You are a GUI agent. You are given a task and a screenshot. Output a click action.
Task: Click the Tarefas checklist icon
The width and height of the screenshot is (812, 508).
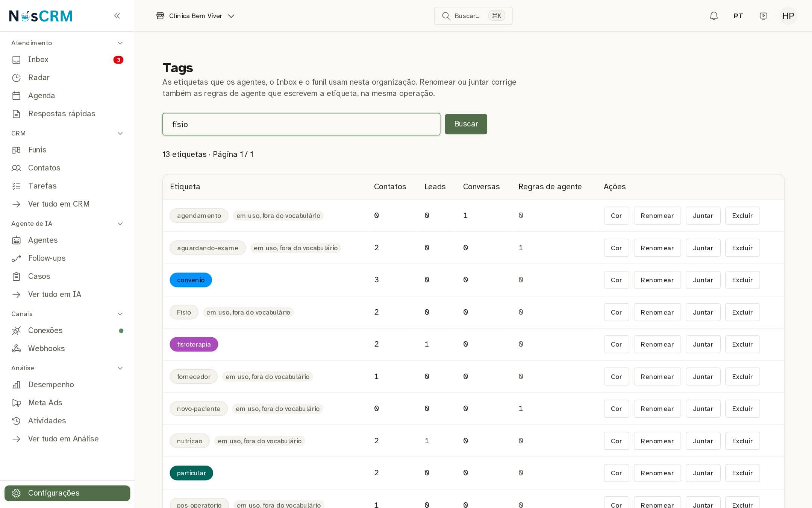(16, 186)
